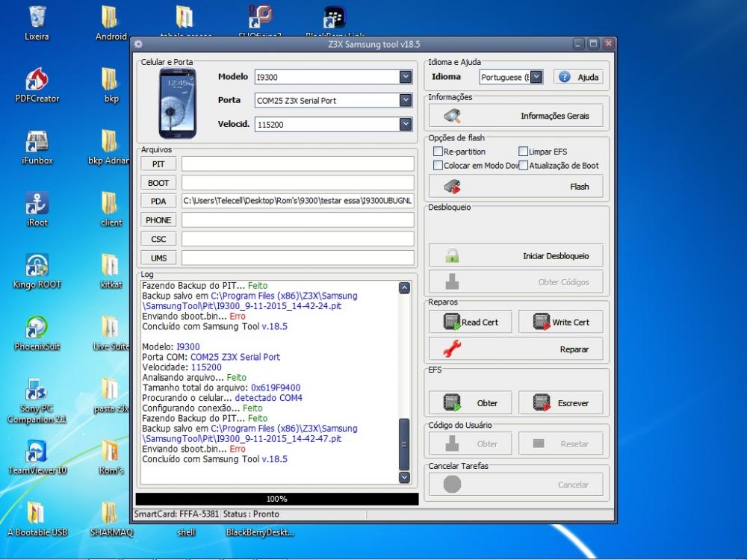
Task: Browse for a CSC file
Action: [x=158, y=239]
